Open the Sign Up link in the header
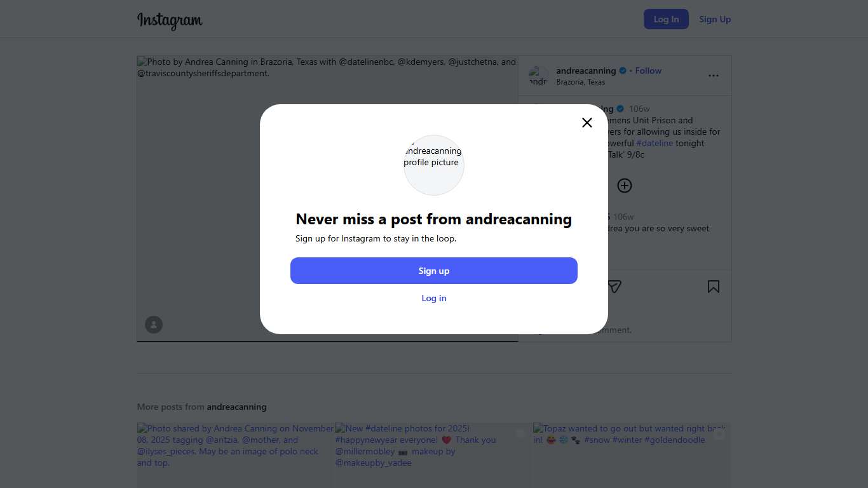The image size is (868, 488). point(715,19)
